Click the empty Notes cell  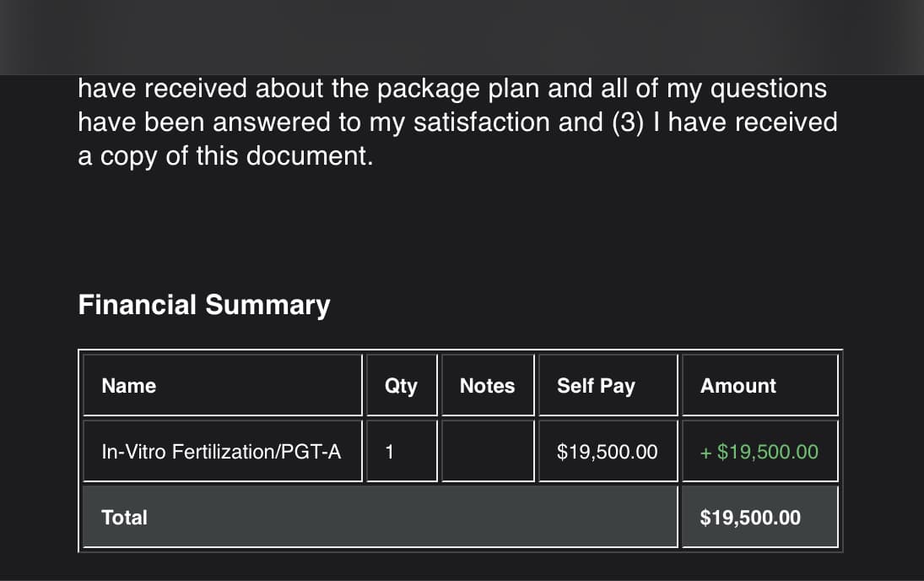[488, 451]
